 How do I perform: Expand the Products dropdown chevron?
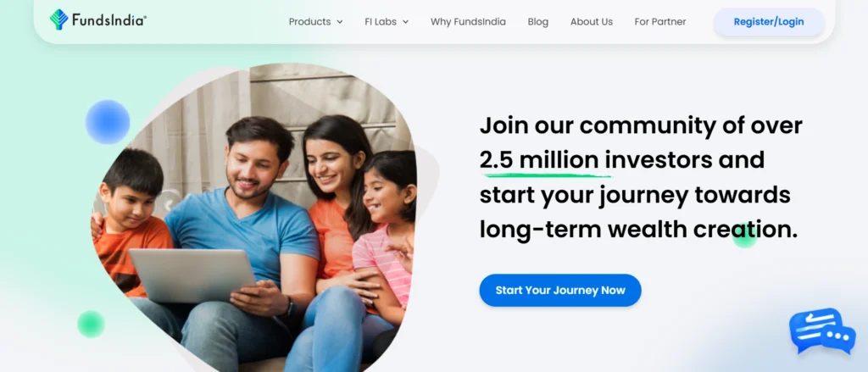pyautogui.click(x=339, y=22)
